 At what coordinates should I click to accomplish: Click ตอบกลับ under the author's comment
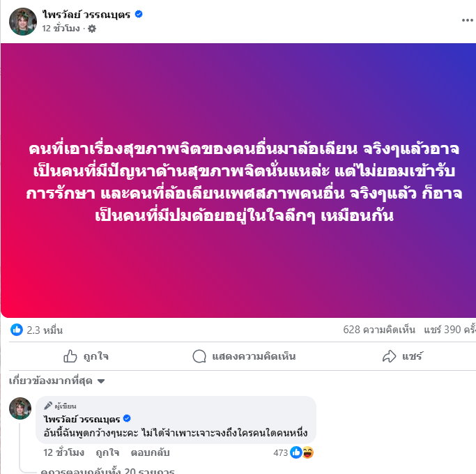pyautogui.click(x=150, y=452)
